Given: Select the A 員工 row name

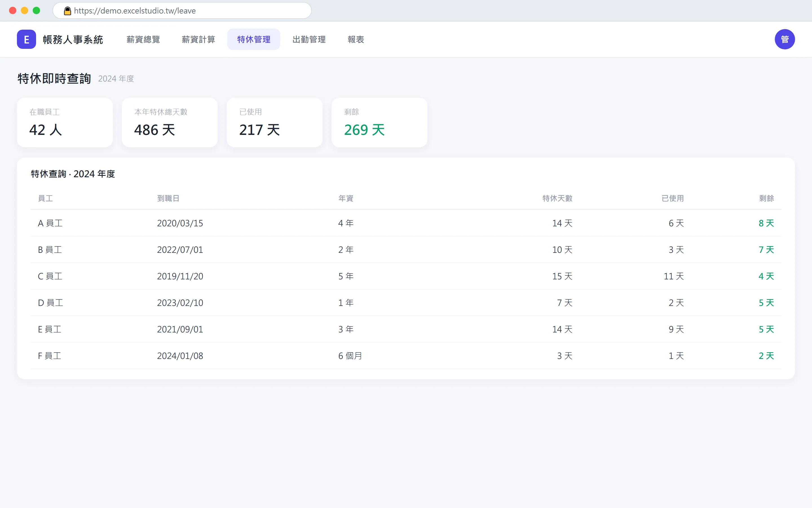Looking at the screenshot, I should pyautogui.click(x=50, y=223).
